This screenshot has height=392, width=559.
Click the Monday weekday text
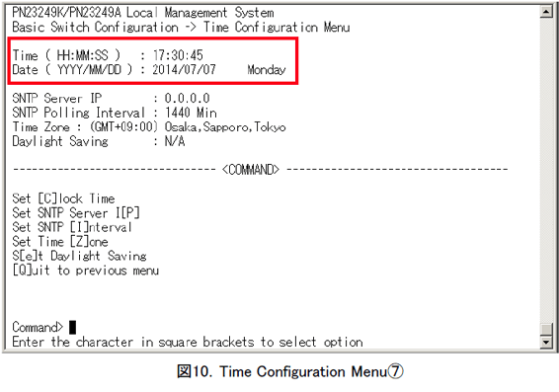click(267, 69)
